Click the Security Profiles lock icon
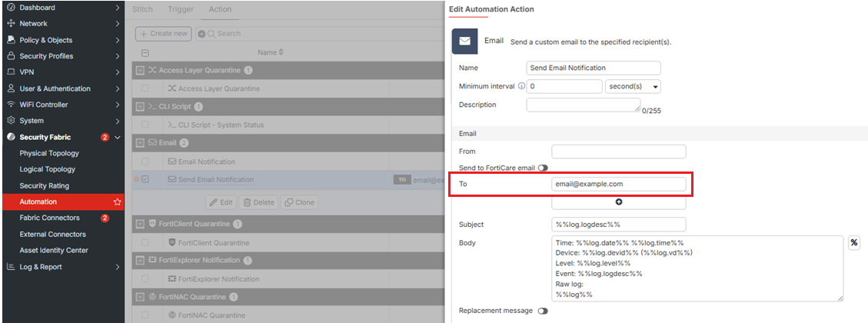This screenshot has height=323, width=868. point(11,56)
